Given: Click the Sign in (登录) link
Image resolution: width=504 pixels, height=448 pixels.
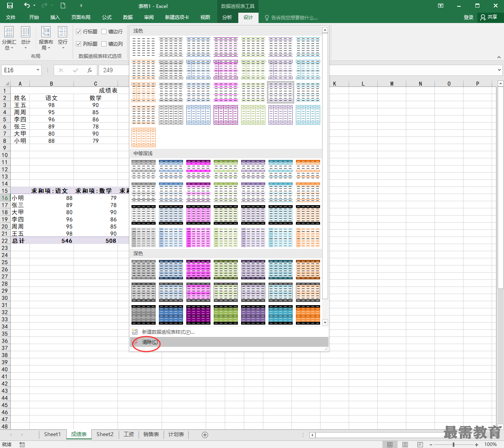Looking at the screenshot, I should click(469, 17).
